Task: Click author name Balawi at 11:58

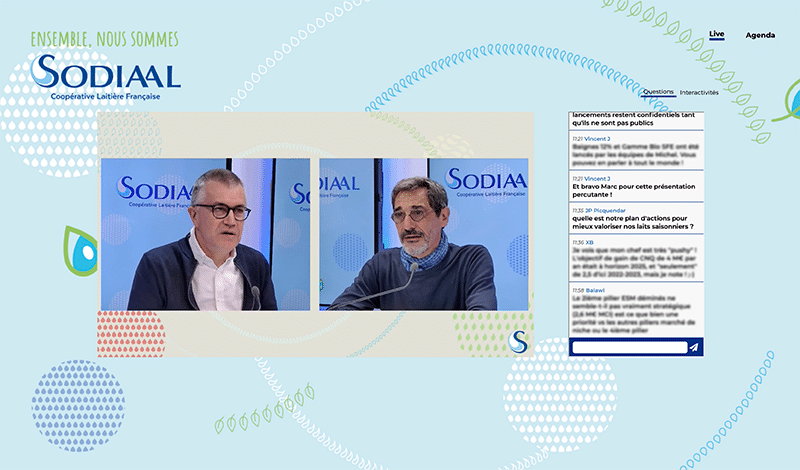Action: click(595, 290)
